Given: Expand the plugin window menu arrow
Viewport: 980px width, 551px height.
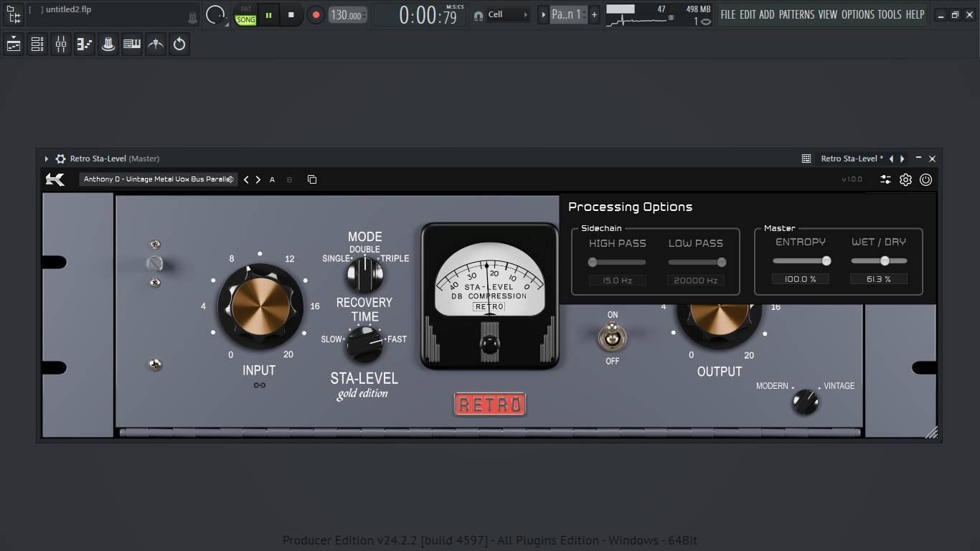Looking at the screenshot, I should tap(46, 159).
